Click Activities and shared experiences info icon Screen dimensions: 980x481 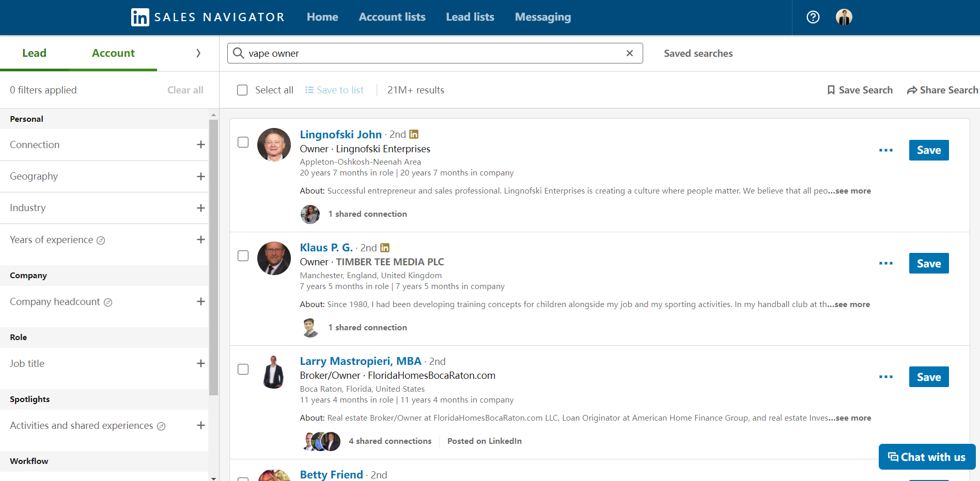point(161,426)
